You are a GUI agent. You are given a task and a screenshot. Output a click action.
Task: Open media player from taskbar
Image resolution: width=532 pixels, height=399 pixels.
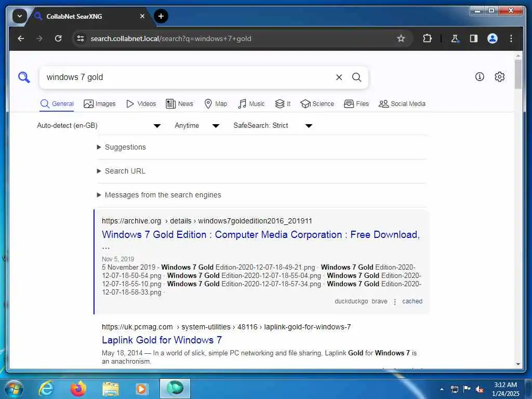click(142, 389)
